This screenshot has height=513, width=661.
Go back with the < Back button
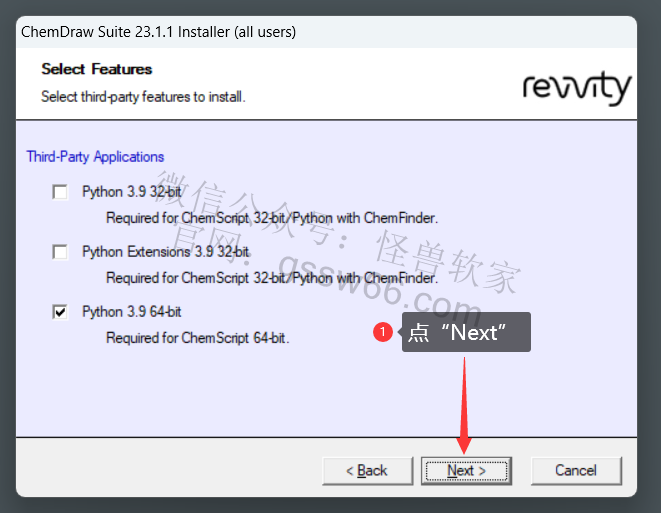coord(368,470)
